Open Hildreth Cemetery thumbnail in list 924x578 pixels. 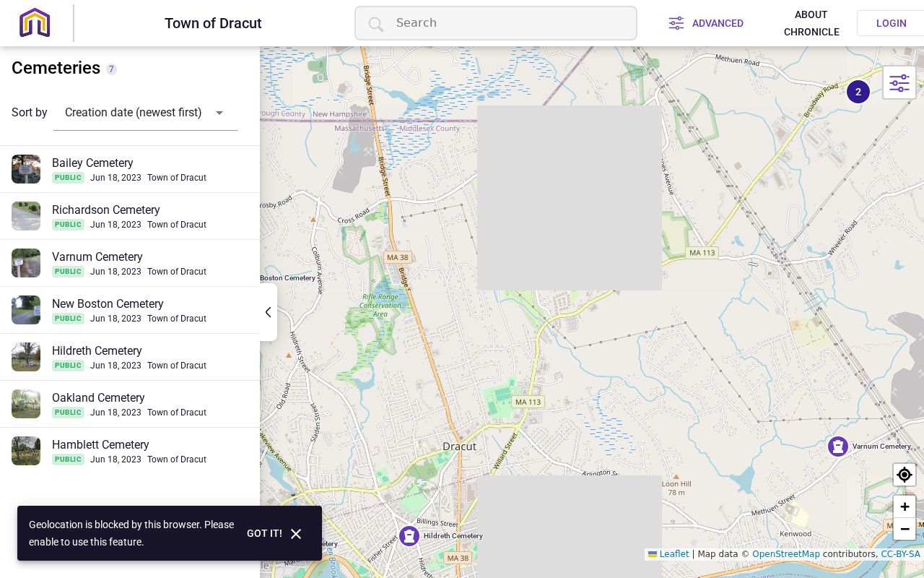26,357
